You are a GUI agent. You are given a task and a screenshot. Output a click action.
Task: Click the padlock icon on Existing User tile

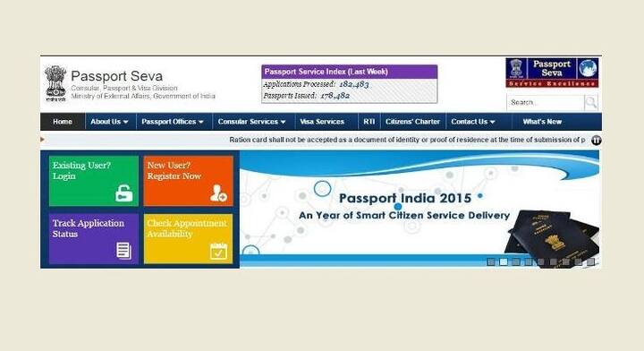click(x=124, y=193)
